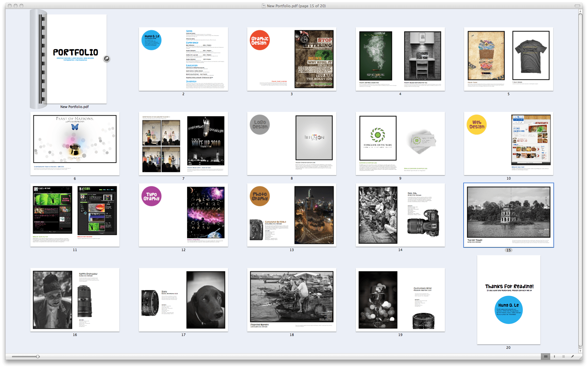Select the PORTFOLIO cover page thumbnail

(77, 59)
